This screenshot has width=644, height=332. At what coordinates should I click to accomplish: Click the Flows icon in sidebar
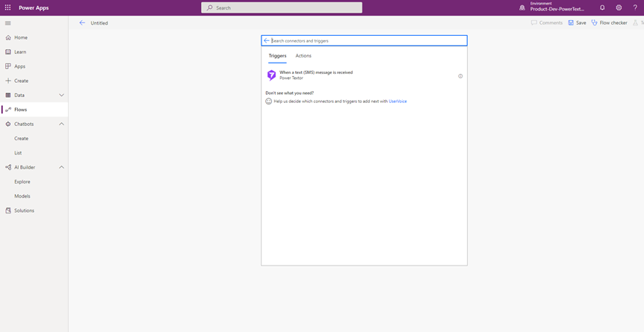point(7,110)
